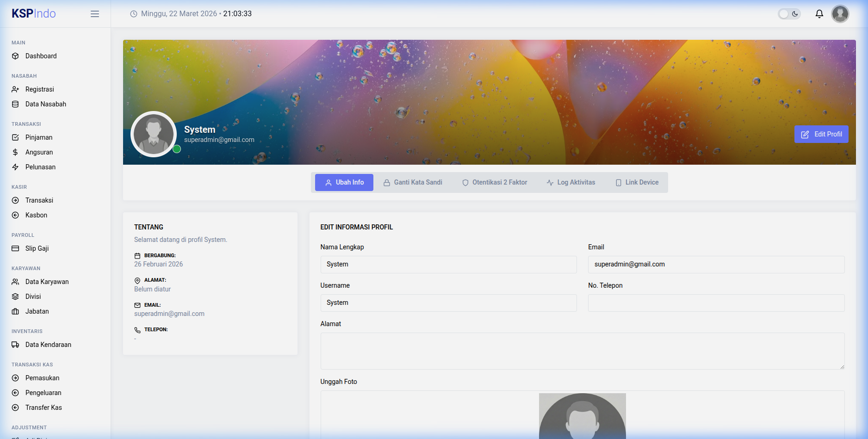Viewport: 868px width, 439px height.
Task: Select Transfer Kas under Transaksi Kas
Action: (43, 408)
